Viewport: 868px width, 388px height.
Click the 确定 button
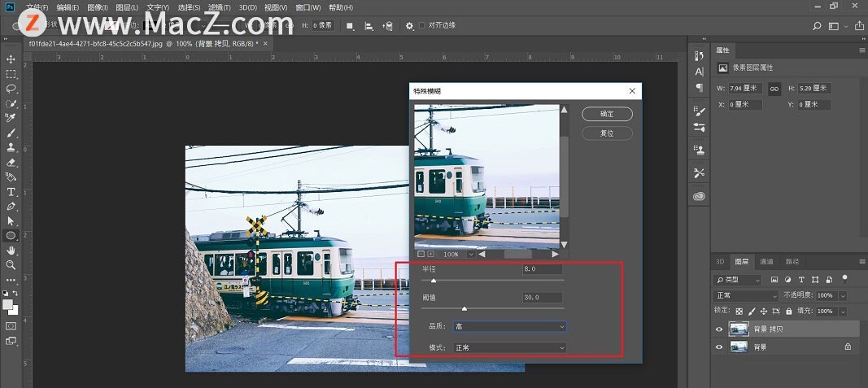pos(607,114)
